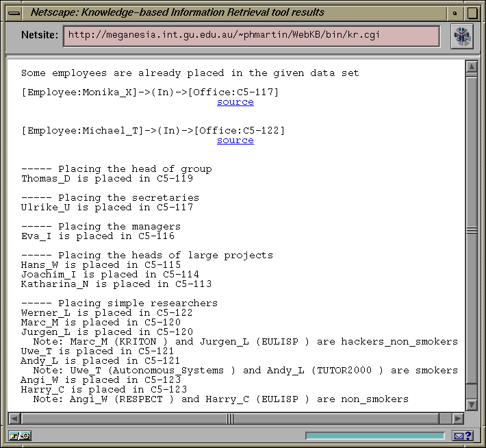Click the minimize dot button in title bar
Viewport: 486px width, 448px height.
point(455,12)
